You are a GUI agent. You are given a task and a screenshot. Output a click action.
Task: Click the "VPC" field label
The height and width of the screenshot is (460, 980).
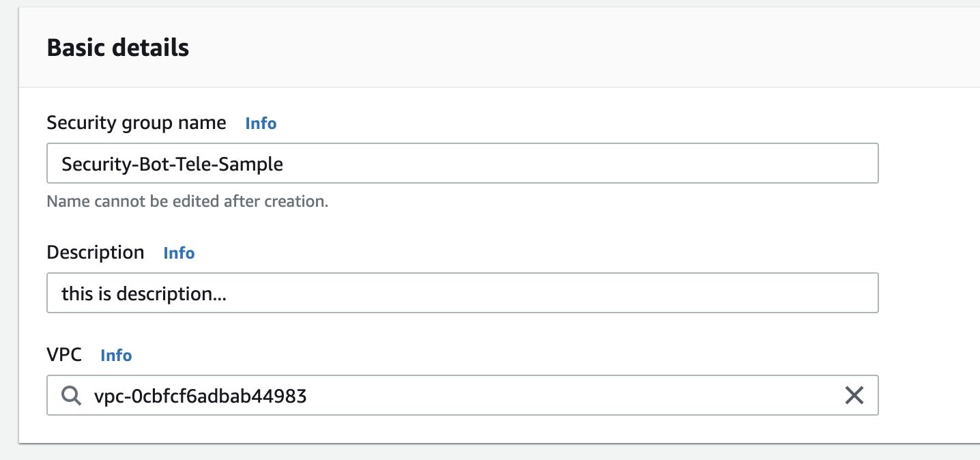64,355
